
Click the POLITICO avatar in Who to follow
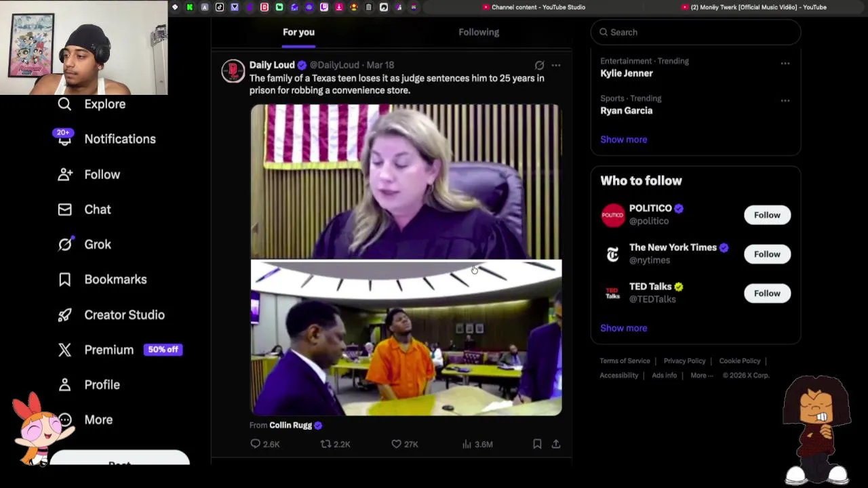point(612,215)
